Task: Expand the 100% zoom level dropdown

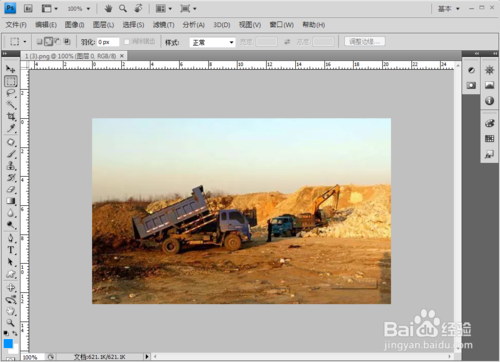Action: click(79, 9)
